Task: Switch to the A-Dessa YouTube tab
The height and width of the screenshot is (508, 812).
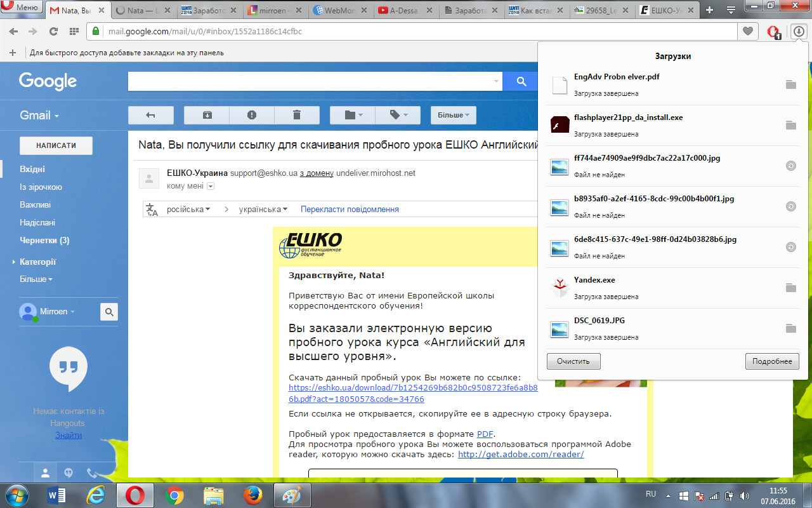Action: (x=405, y=10)
